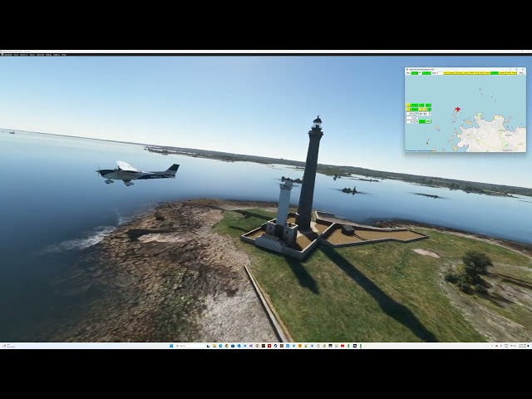
Task: Click the map window's title bar app icon
Action: pos(407,70)
